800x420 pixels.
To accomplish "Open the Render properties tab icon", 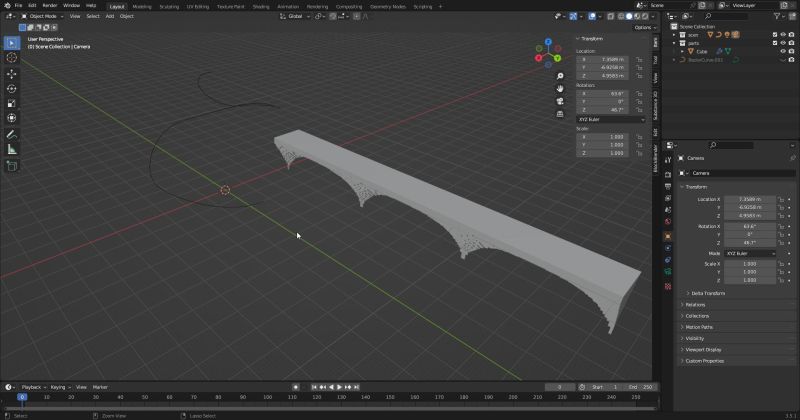I will pyautogui.click(x=668, y=175).
